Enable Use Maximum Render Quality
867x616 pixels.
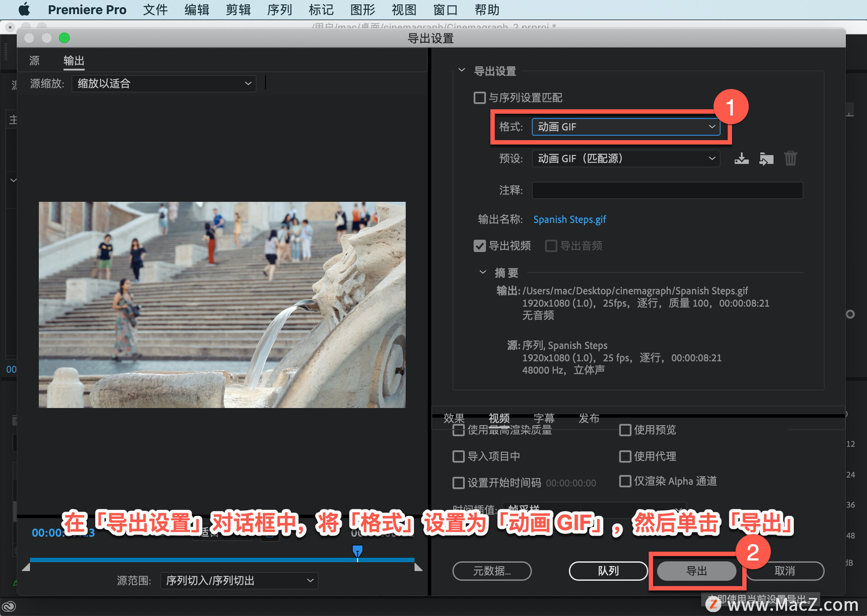(x=458, y=430)
